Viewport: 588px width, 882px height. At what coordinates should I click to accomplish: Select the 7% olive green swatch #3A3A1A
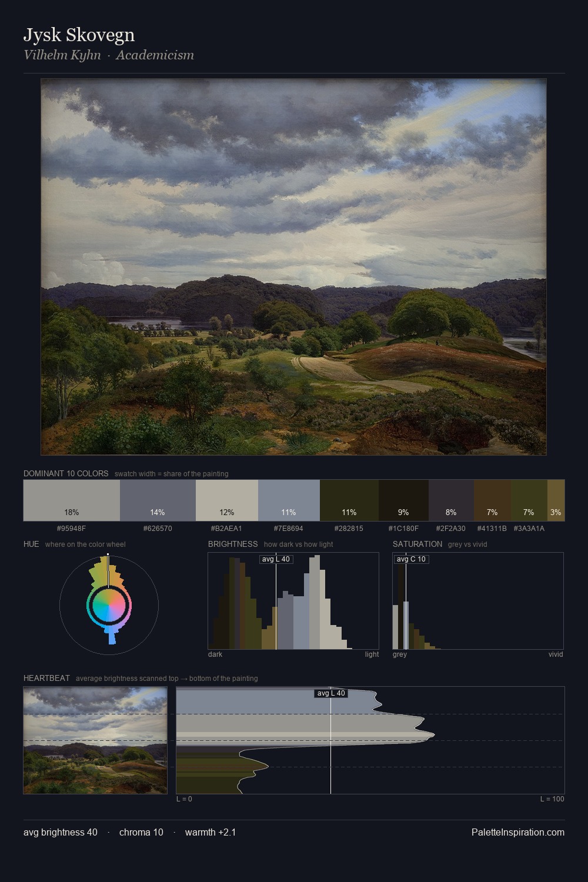[x=529, y=500]
